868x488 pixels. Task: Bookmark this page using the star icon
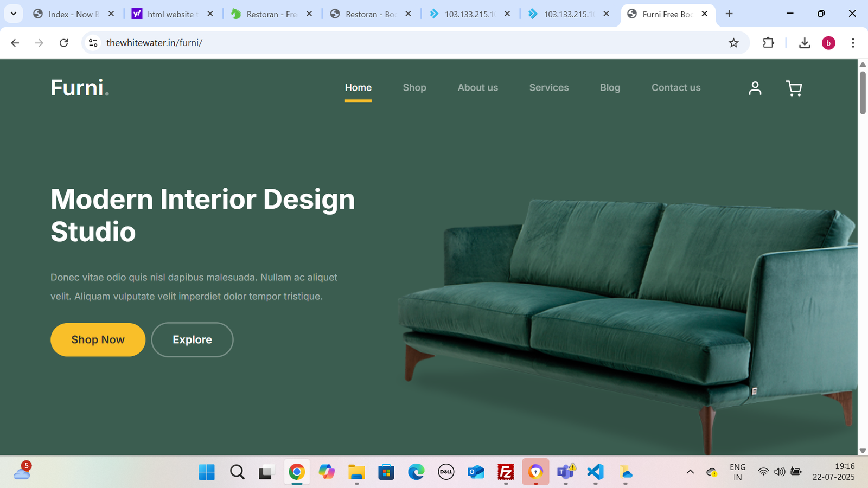(733, 43)
